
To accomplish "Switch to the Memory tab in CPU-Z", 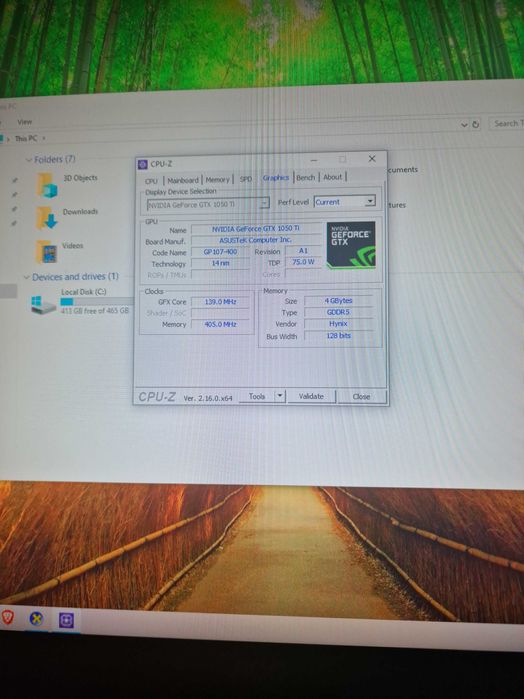I will coord(217,179).
